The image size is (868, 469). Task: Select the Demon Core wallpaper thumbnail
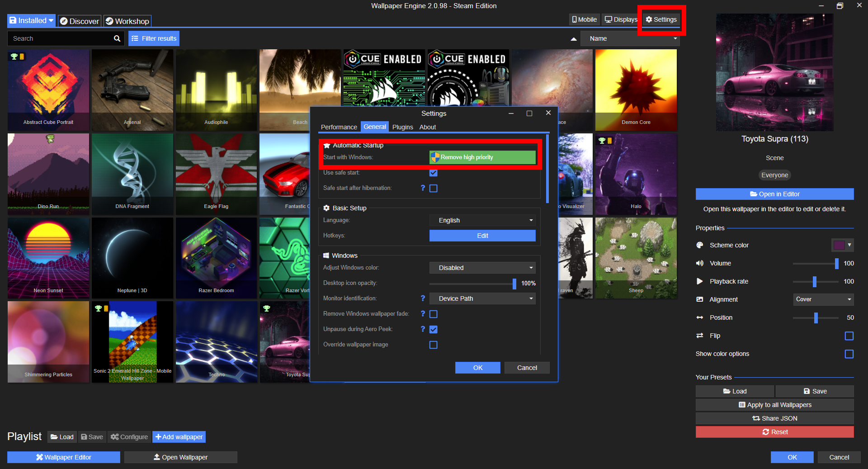(636, 90)
